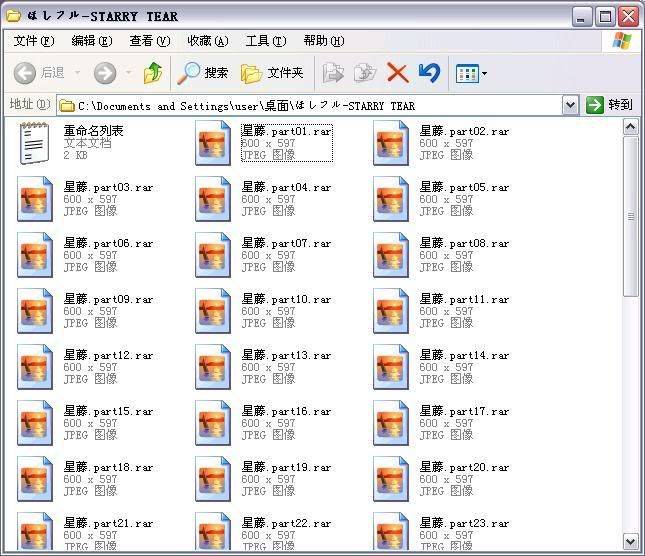
Task: Select the 星藤.part01.rar image icon
Action: [213, 143]
